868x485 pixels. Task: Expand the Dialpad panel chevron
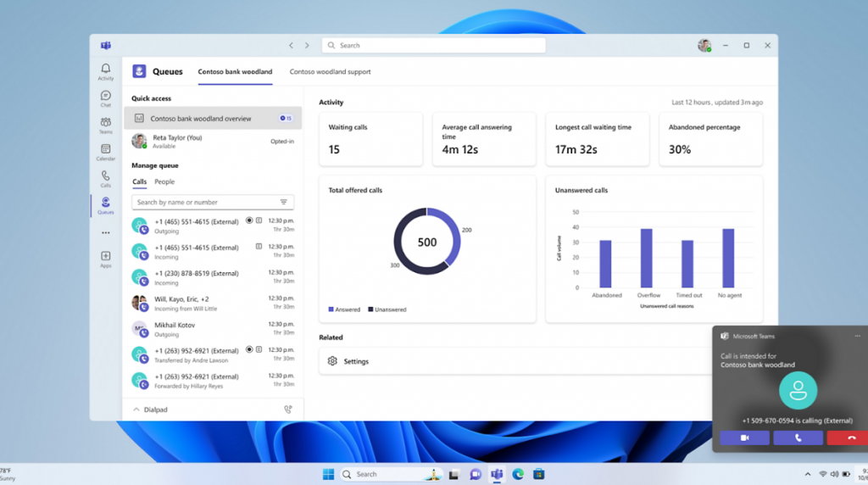[x=136, y=410]
